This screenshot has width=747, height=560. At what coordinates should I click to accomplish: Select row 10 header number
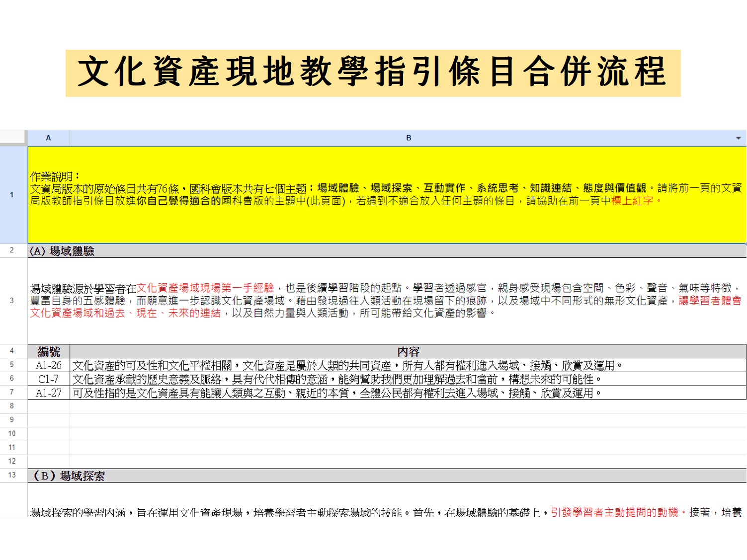coord(12,434)
